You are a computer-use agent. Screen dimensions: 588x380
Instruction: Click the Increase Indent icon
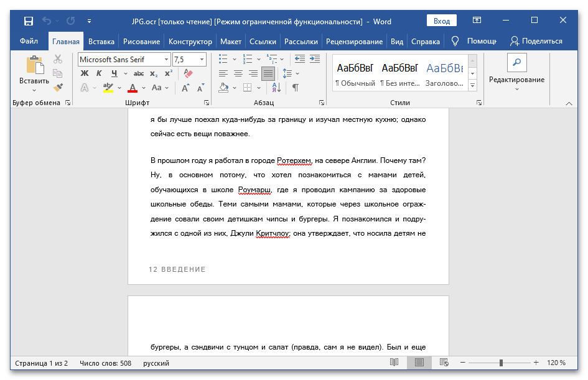coord(315,59)
